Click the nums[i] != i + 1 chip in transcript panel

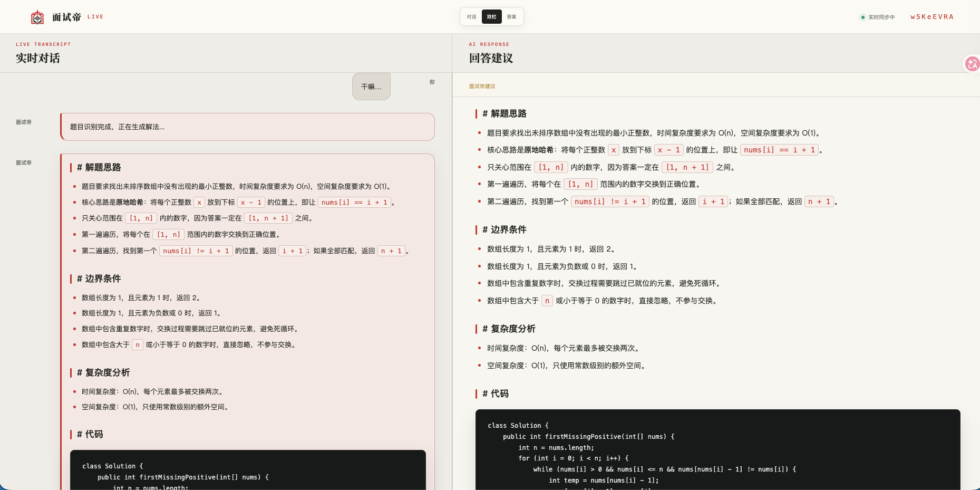196,251
